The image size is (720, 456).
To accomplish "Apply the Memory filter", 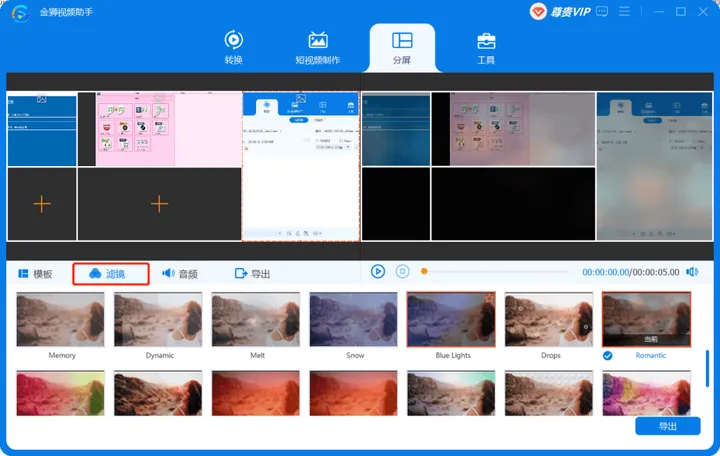I will (60, 320).
